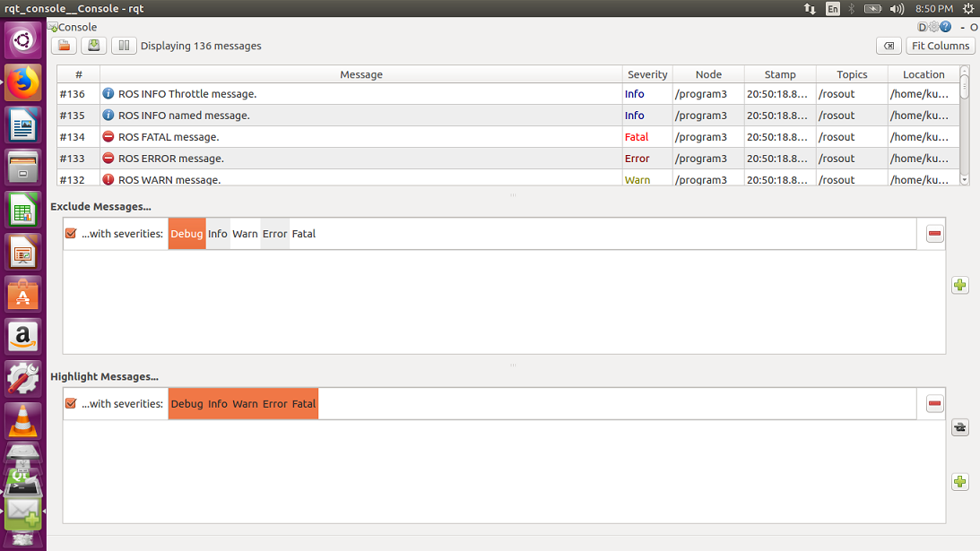Clear all messages with the clear icon

point(888,46)
